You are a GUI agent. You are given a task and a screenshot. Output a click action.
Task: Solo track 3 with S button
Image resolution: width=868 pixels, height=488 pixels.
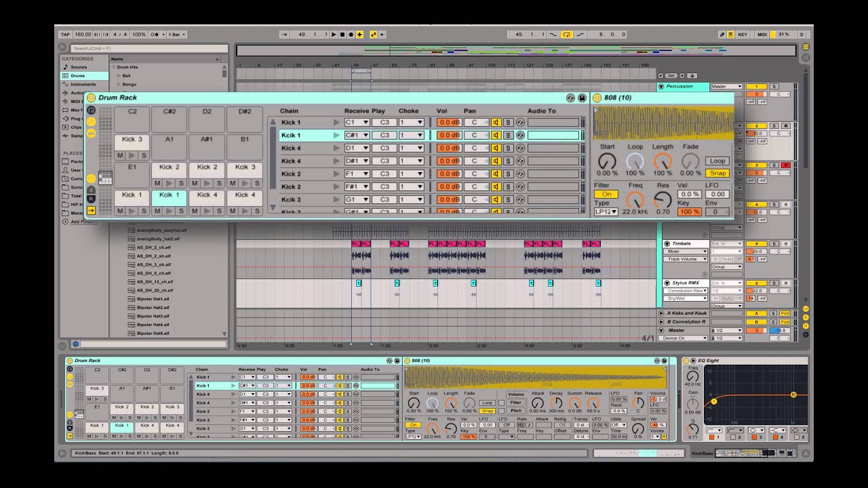pyautogui.click(x=774, y=165)
